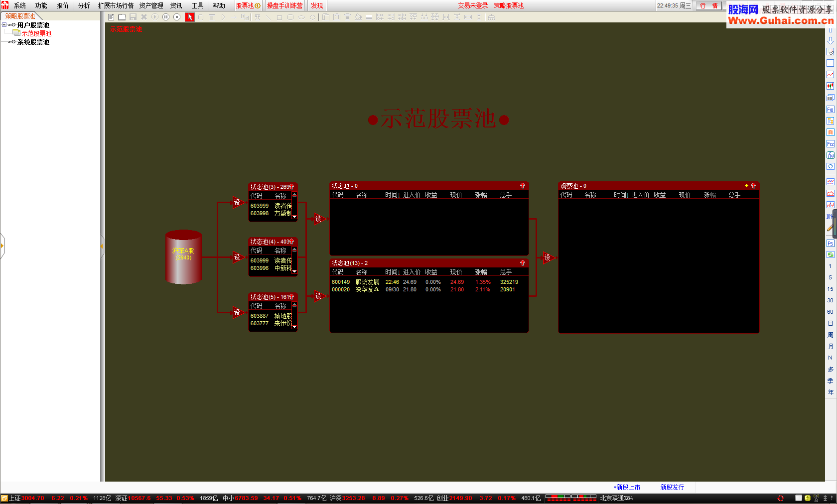
Task: Click the 行情 button at top right
Action: 708,5
